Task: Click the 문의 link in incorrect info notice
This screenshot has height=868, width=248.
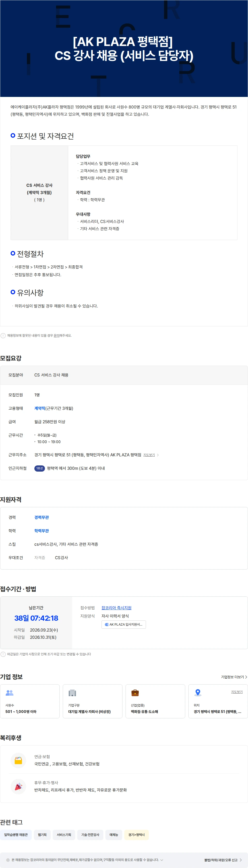Action: point(56,335)
